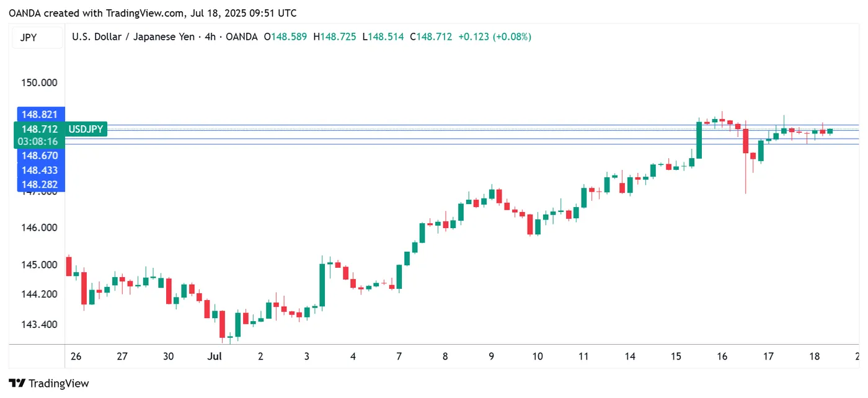Click the 148.282 price level label
The height and width of the screenshot is (398, 868).
point(40,184)
